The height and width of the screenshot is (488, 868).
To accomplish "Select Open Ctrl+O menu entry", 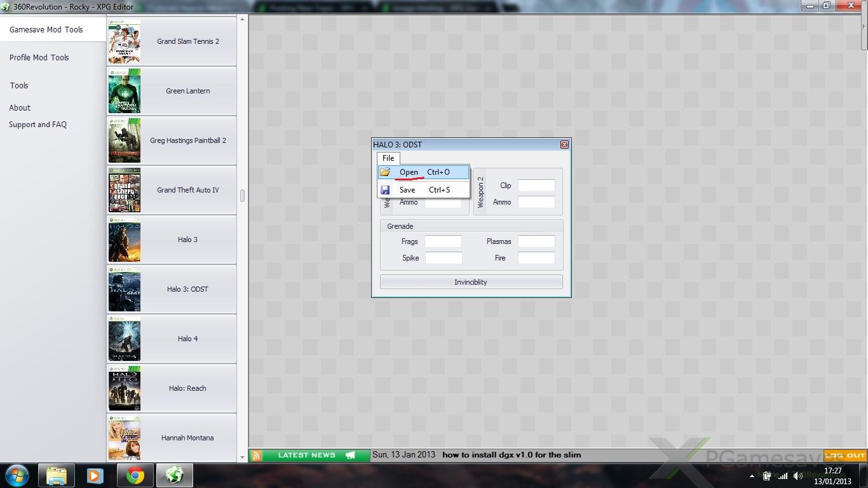I will (x=424, y=172).
